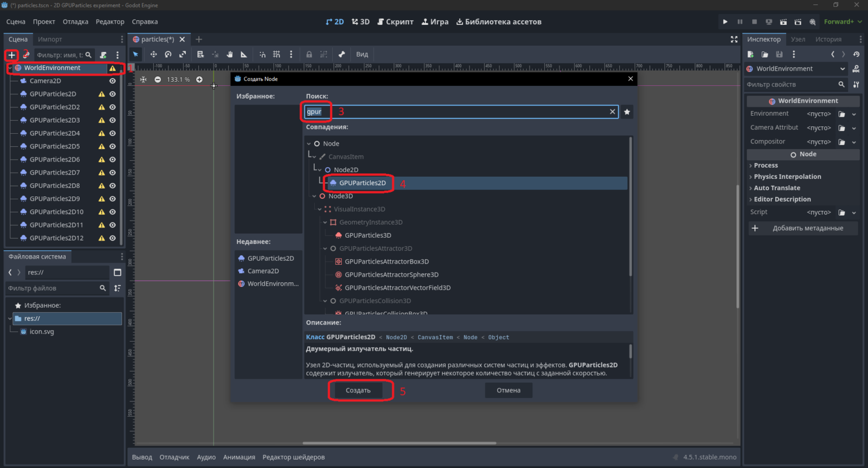
Task: Click the Inspector history back arrow
Action: pos(832,54)
